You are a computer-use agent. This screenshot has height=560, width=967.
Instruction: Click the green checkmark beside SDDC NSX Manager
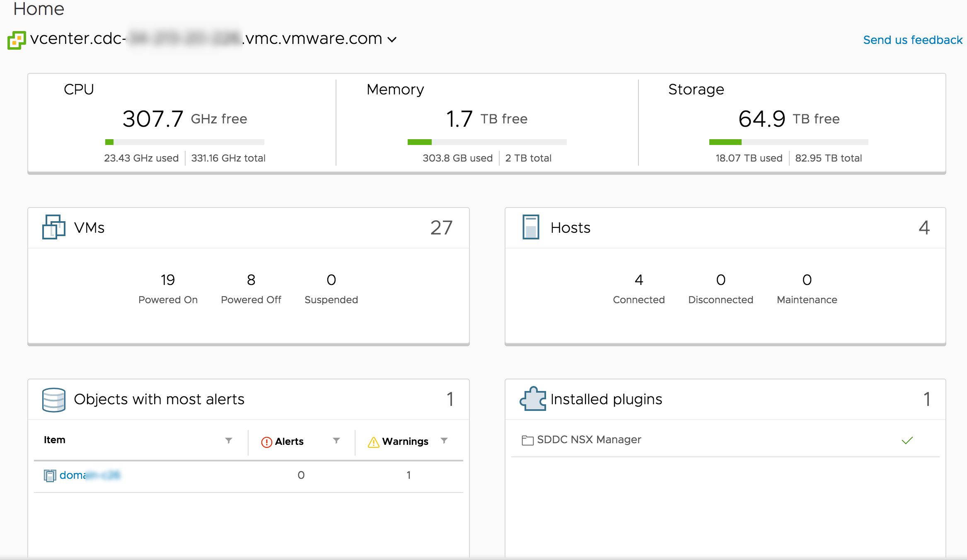[907, 440]
